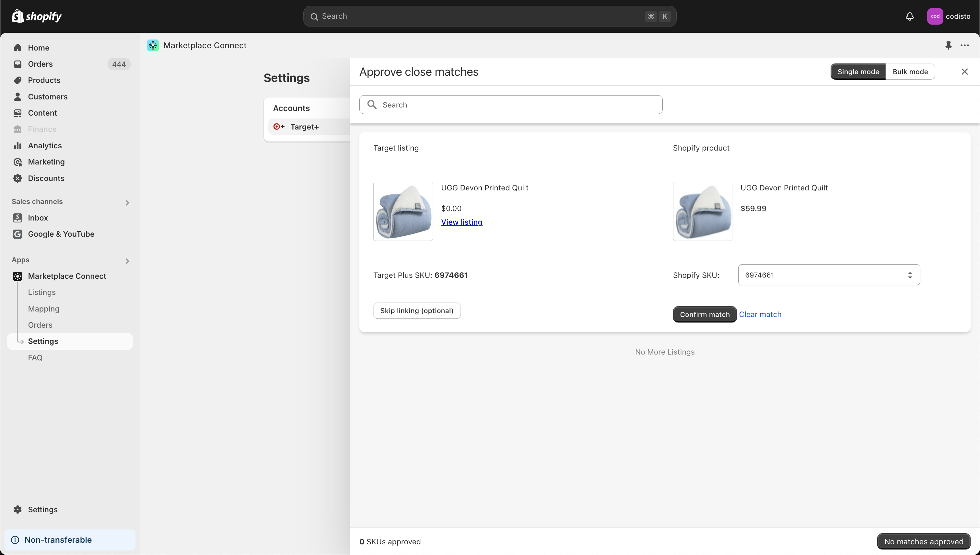This screenshot has height=555, width=980.
Task: Click the Apps section heading
Action: [x=20, y=260]
